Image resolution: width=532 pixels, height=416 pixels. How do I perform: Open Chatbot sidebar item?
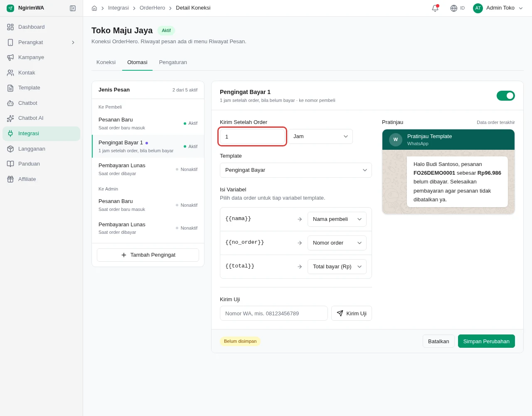(41, 103)
